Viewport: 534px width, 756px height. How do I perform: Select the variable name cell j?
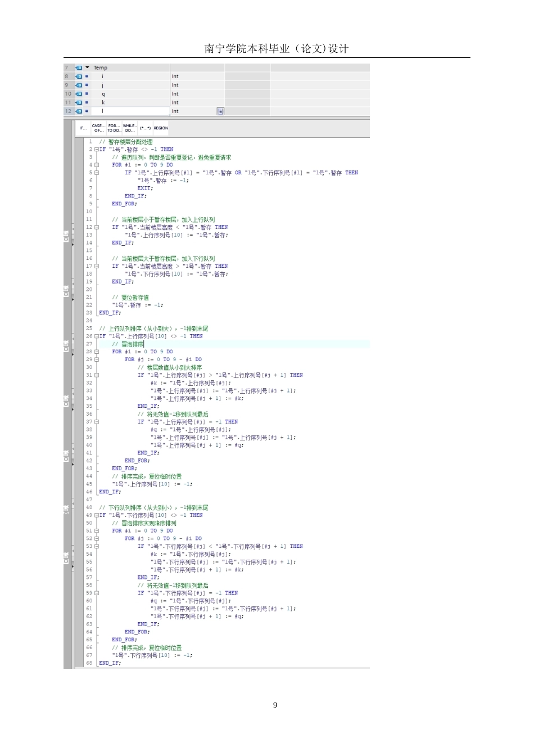[x=130, y=85]
